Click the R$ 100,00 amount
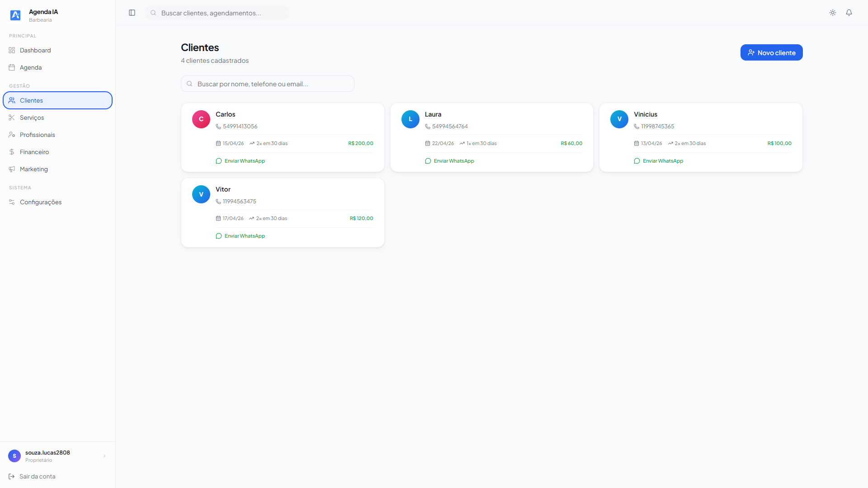The height and width of the screenshot is (488, 868). 779,143
